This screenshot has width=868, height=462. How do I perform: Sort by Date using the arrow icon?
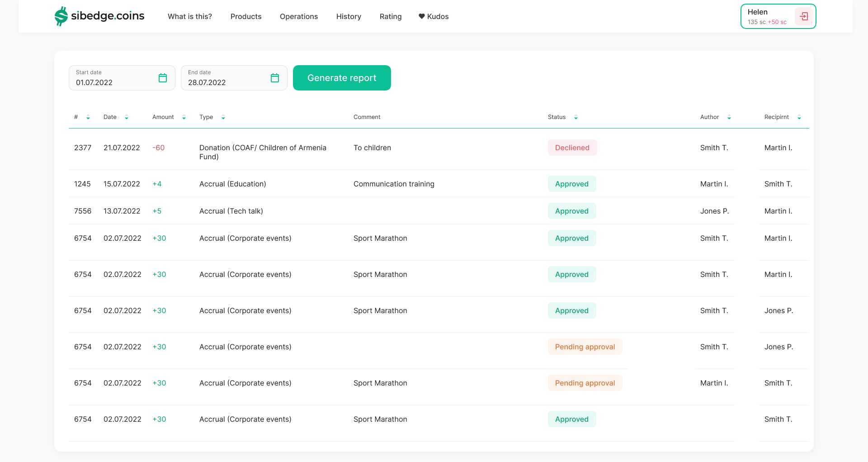(127, 117)
